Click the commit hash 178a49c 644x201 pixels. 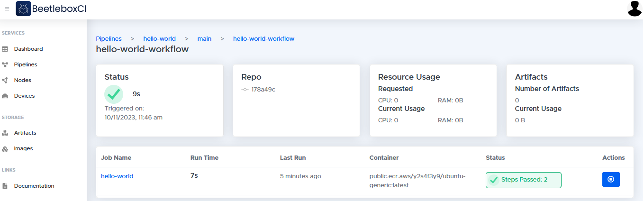[263, 89]
